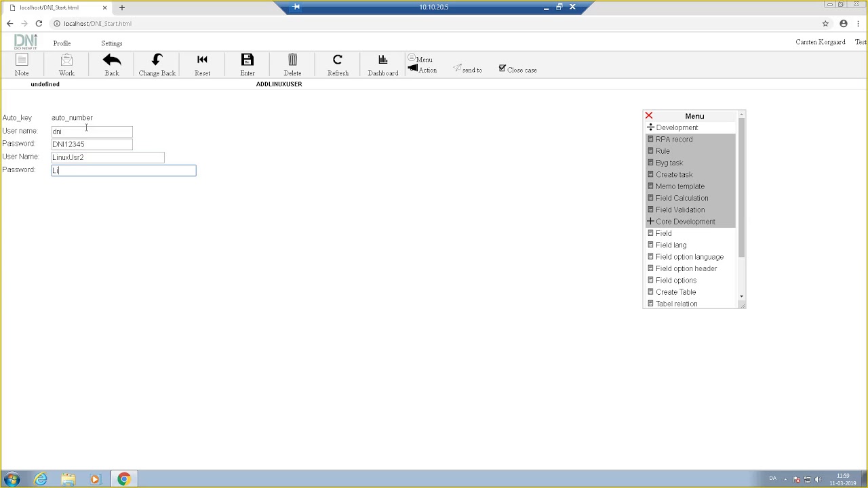Viewport: 868px width, 488px height.
Task: Click the ADDLINUXUSER heading text
Action: 279,84
